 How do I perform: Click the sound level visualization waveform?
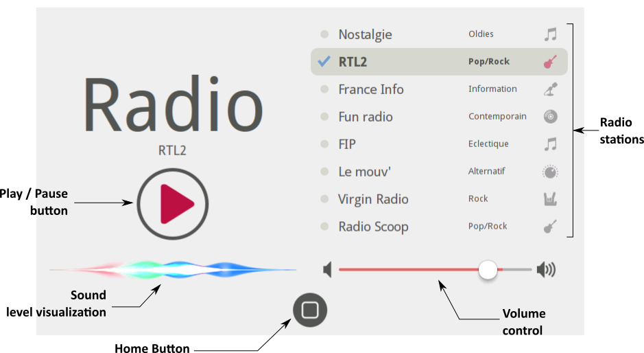click(x=173, y=270)
